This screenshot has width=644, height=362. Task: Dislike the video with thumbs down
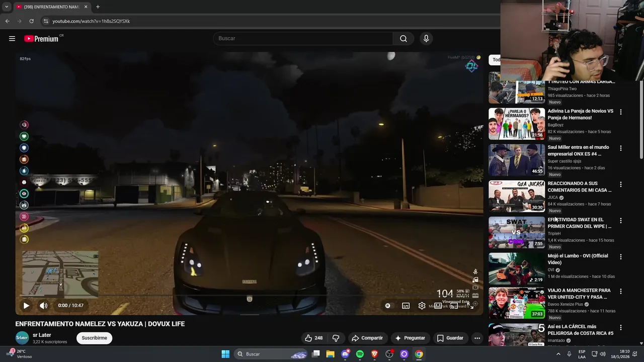[336, 338]
